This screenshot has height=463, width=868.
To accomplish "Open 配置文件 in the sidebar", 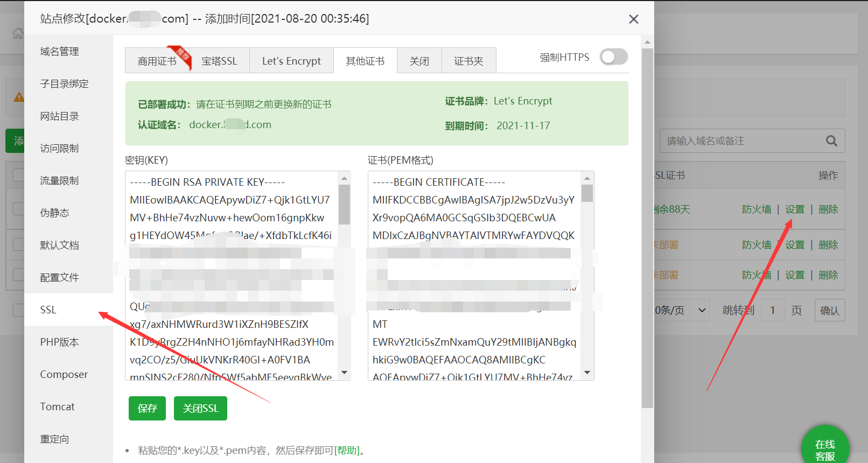I will 59,278.
